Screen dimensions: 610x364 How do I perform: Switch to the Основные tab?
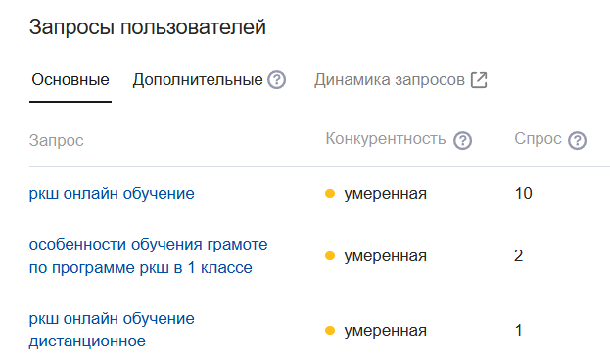coord(70,80)
